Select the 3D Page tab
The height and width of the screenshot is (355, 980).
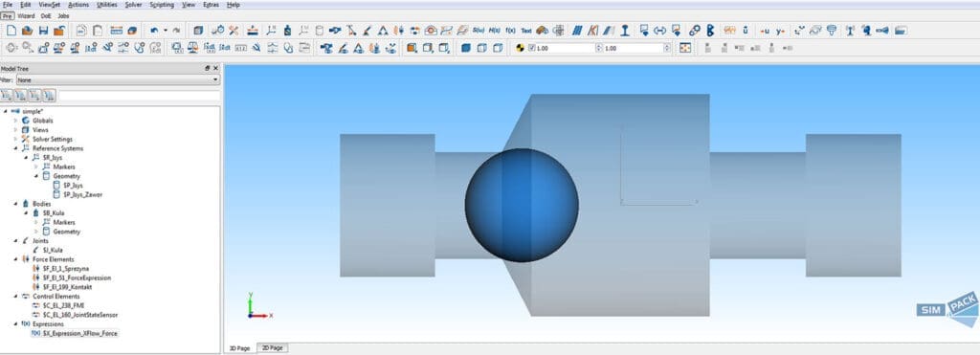(240, 347)
